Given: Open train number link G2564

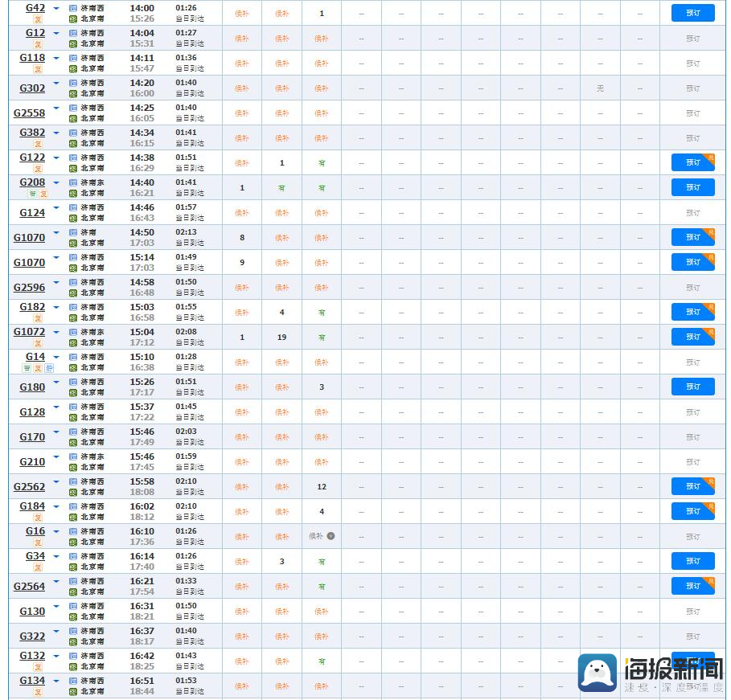Looking at the screenshot, I should click(30, 587).
